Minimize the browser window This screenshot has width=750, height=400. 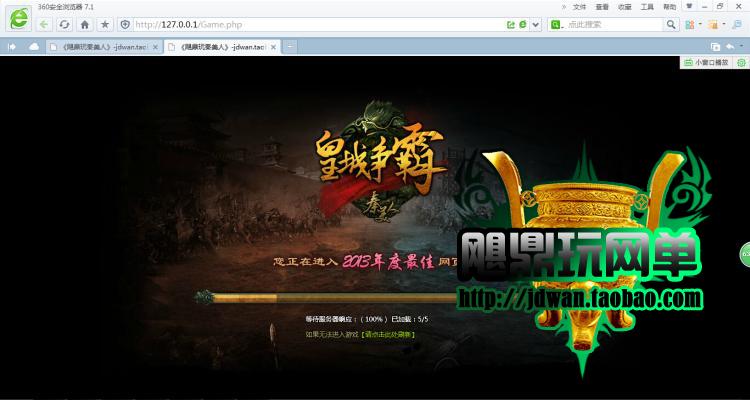point(705,7)
